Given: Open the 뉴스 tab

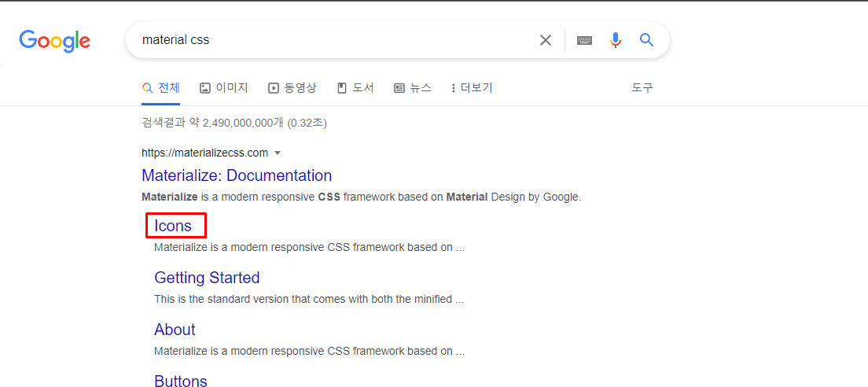Looking at the screenshot, I should (x=413, y=87).
